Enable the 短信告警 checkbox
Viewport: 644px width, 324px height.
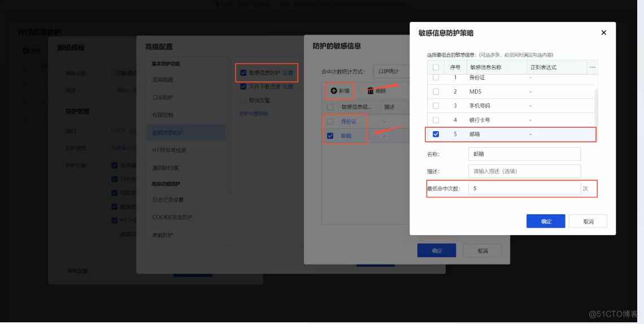coord(243,100)
